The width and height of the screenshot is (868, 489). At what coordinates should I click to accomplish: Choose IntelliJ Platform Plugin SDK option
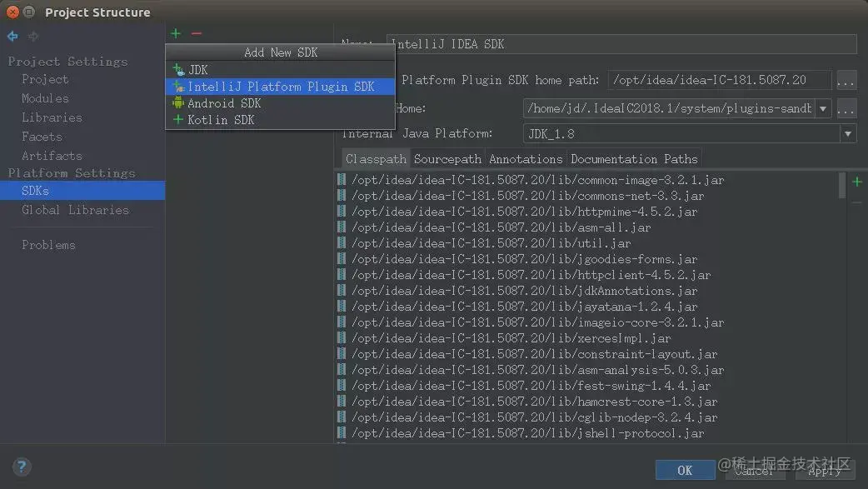pos(280,87)
